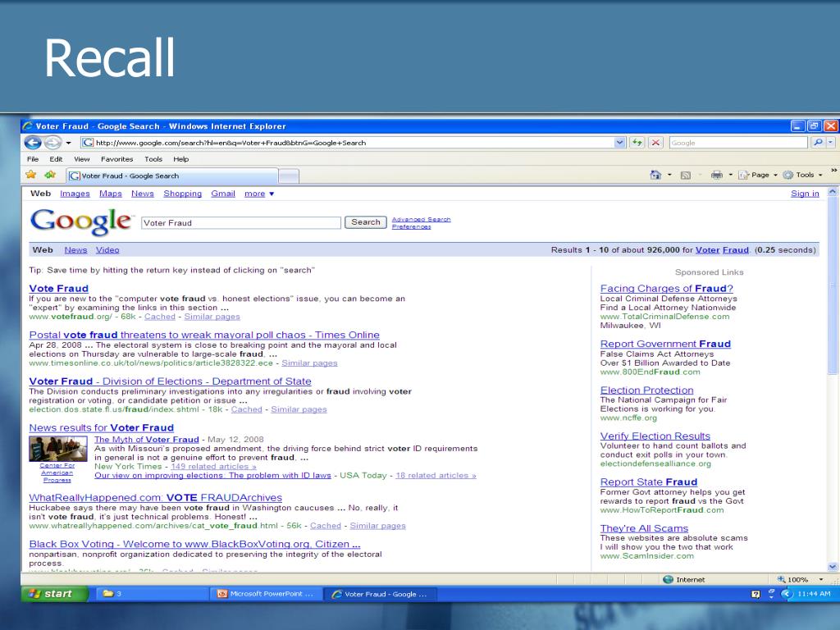Click the magnifier search icon
Screen dimensions: 840x630
tap(818, 143)
